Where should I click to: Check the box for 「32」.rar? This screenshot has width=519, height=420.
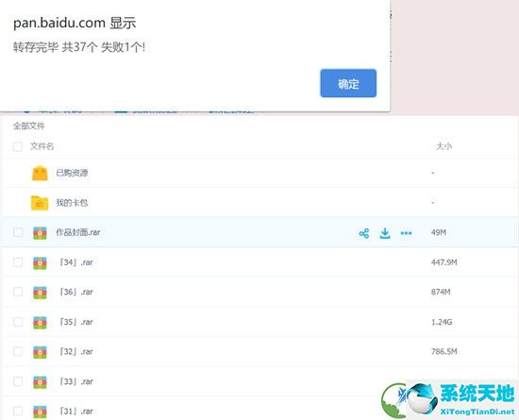[18, 351]
